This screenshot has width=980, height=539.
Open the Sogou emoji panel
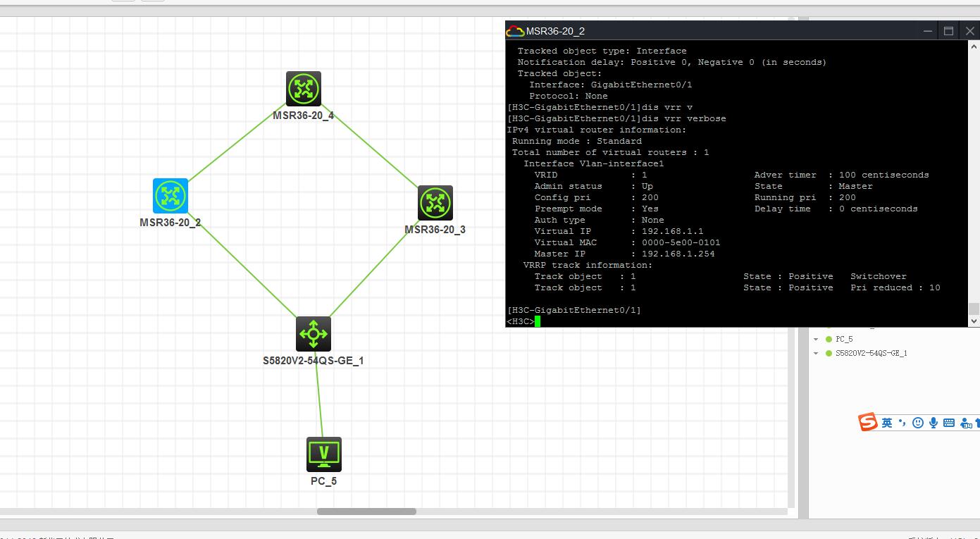click(917, 423)
